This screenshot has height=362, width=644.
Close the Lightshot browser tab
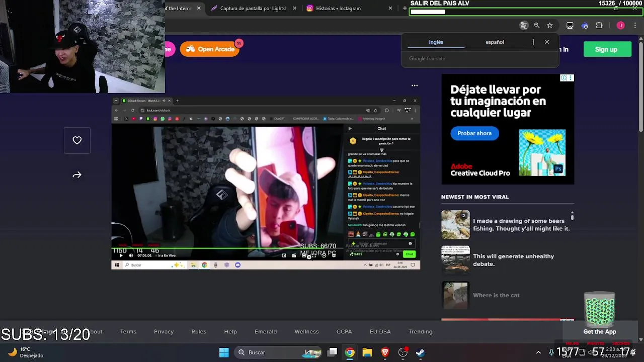[x=295, y=9]
